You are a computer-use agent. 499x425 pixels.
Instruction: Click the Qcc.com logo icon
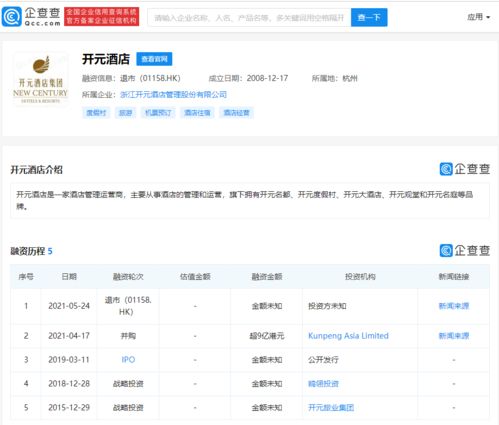tap(12, 16)
